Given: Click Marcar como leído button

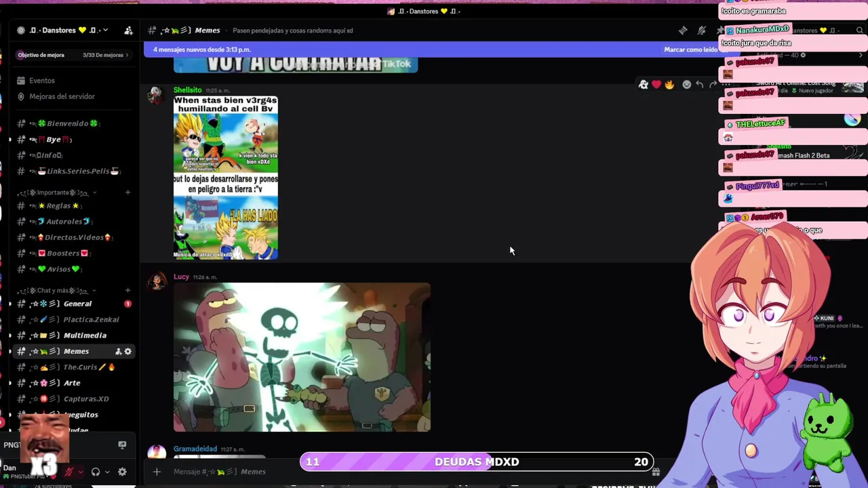Looking at the screenshot, I should [691, 49].
